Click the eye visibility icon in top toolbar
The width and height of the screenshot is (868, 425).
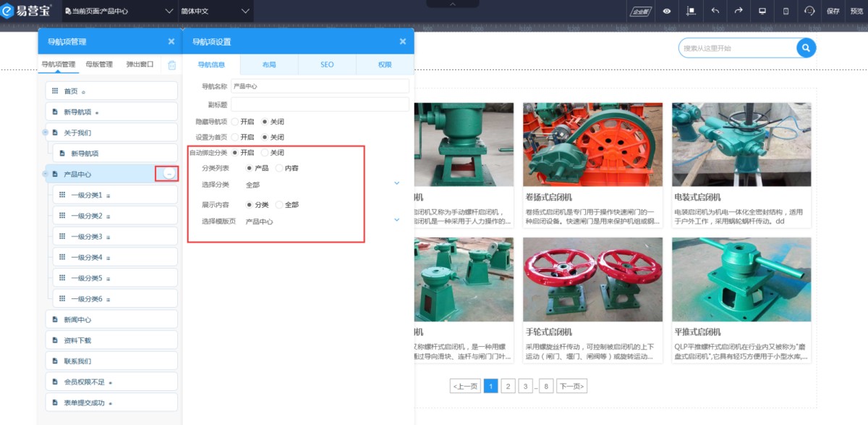point(666,11)
